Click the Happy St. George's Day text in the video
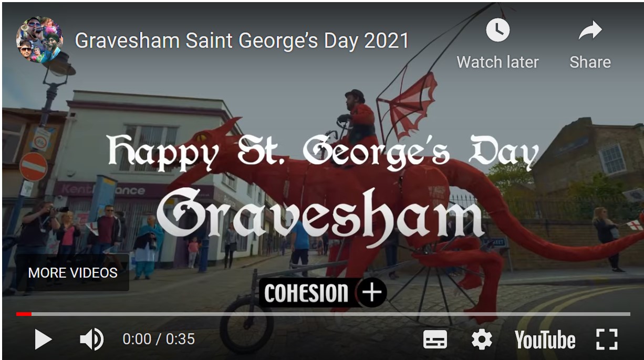This screenshot has width=644, height=360. (324, 152)
